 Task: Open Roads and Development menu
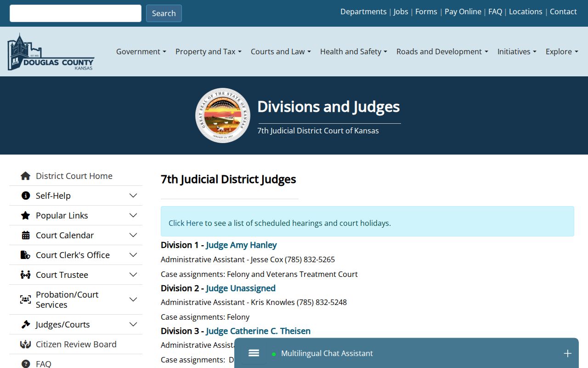[x=442, y=52]
